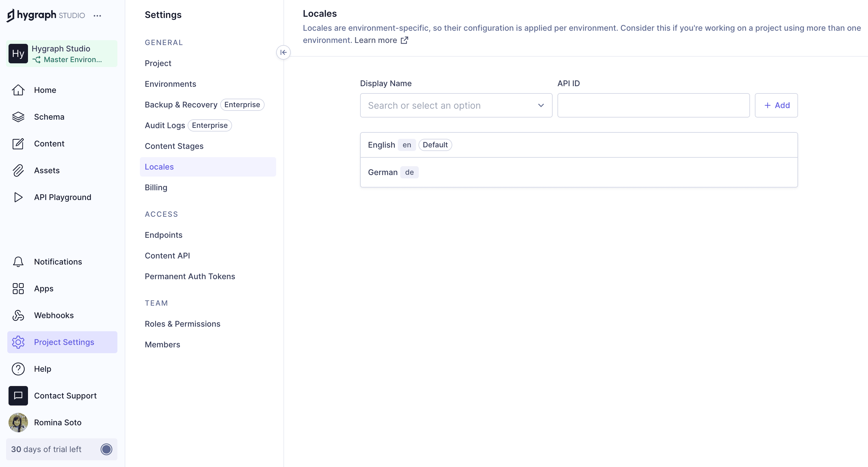Click the Notifications bell icon
868x467 pixels.
click(18, 262)
